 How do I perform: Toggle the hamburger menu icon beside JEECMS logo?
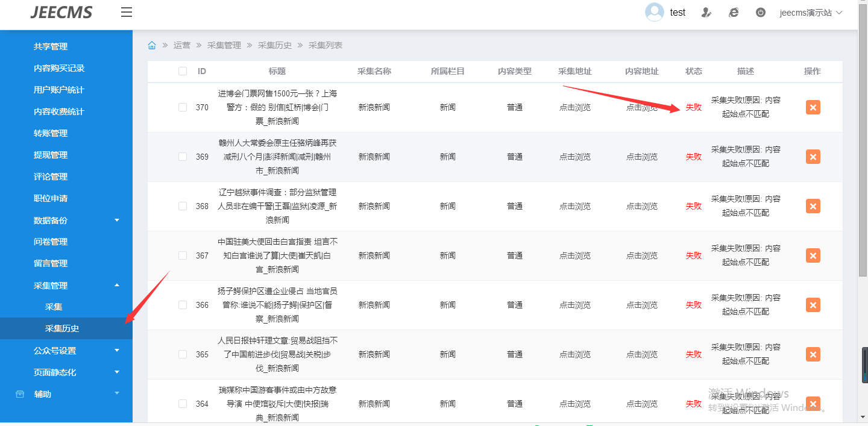point(127,12)
